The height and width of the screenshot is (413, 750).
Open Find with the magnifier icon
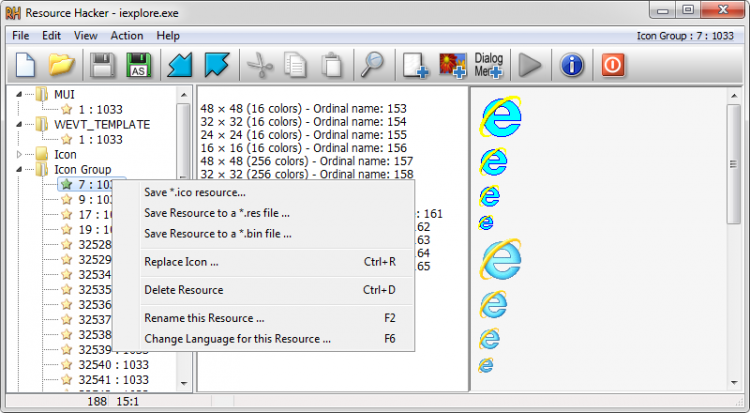[x=372, y=65]
